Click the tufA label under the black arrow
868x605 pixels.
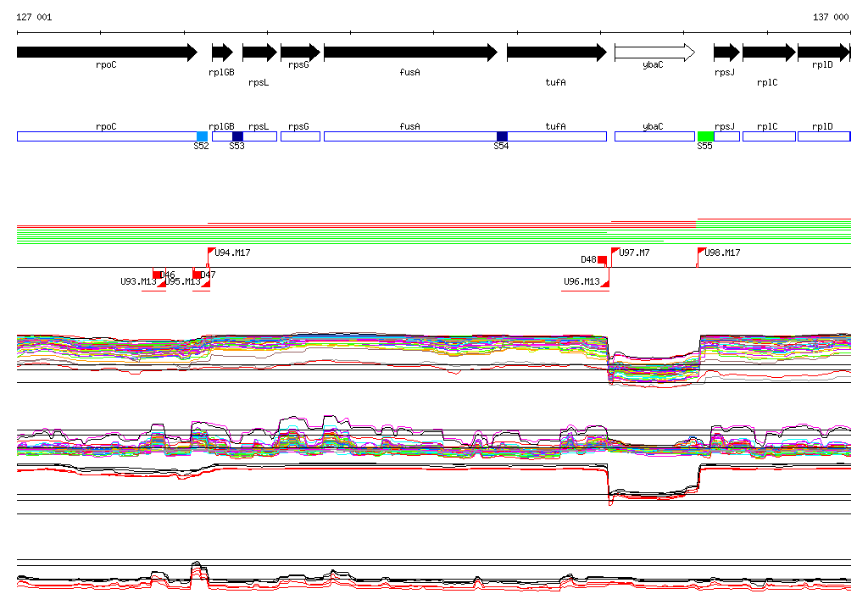(x=556, y=82)
